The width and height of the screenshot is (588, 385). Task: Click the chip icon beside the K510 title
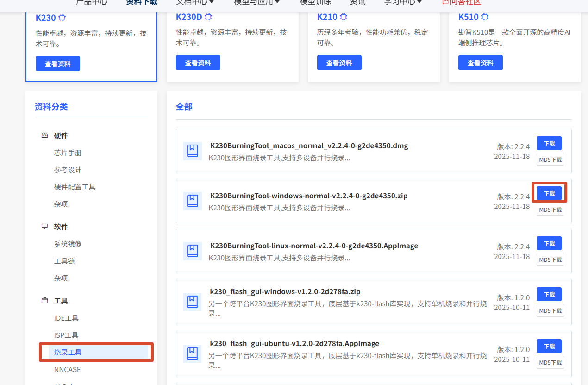tap(485, 17)
